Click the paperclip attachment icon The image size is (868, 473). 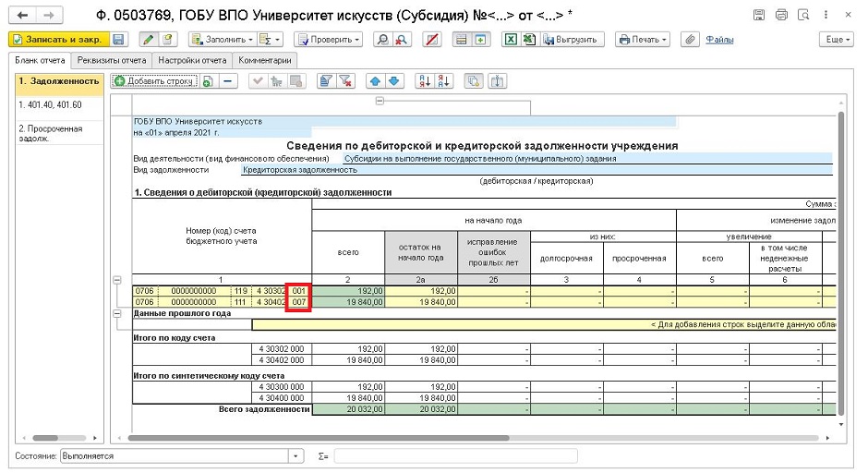point(689,40)
